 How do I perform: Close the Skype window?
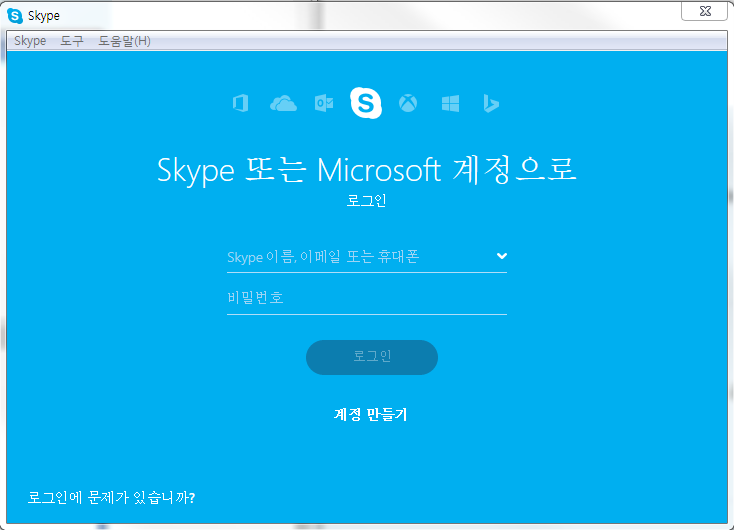coord(705,11)
